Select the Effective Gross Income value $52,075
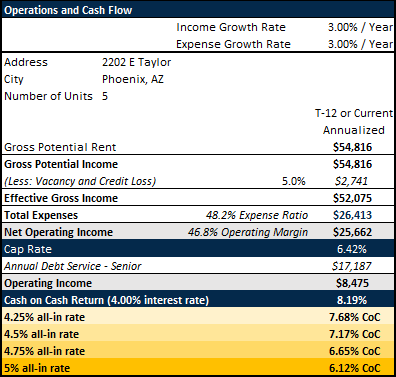The image size is (396, 377). pyautogui.click(x=352, y=198)
